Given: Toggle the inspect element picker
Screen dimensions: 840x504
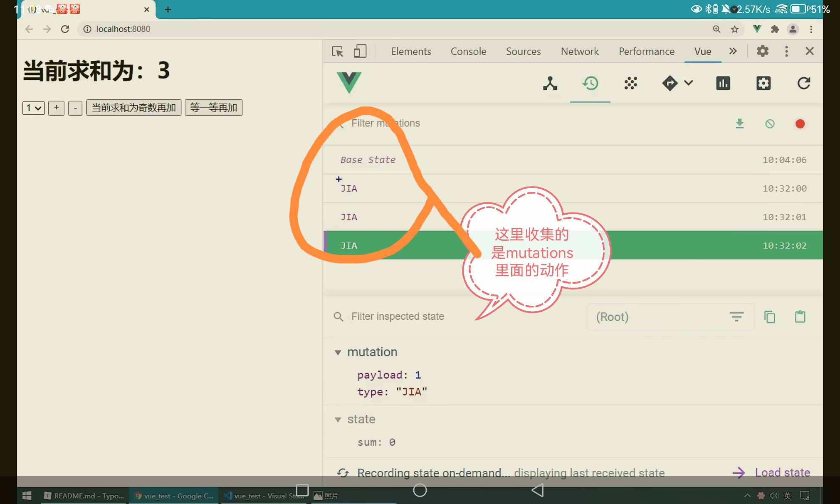Looking at the screenshot, I should (x=337, y=51).
